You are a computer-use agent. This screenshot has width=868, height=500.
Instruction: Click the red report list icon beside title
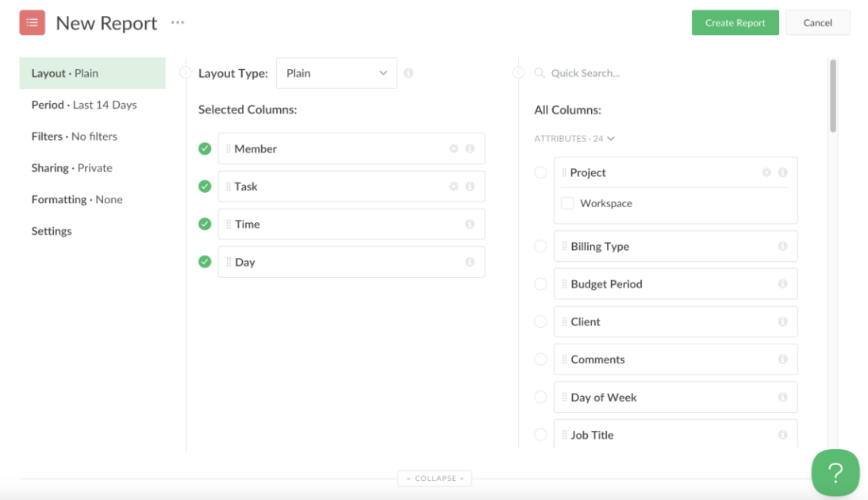tap(32, 22)
